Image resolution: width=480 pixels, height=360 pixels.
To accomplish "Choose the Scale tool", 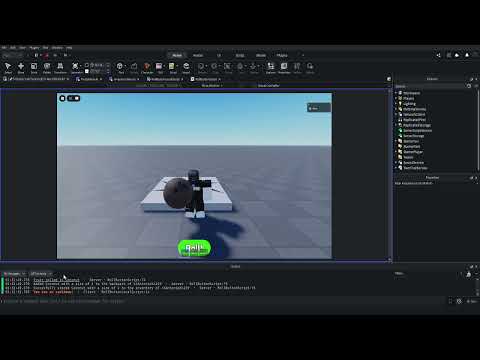I will (x=34, y=68).
